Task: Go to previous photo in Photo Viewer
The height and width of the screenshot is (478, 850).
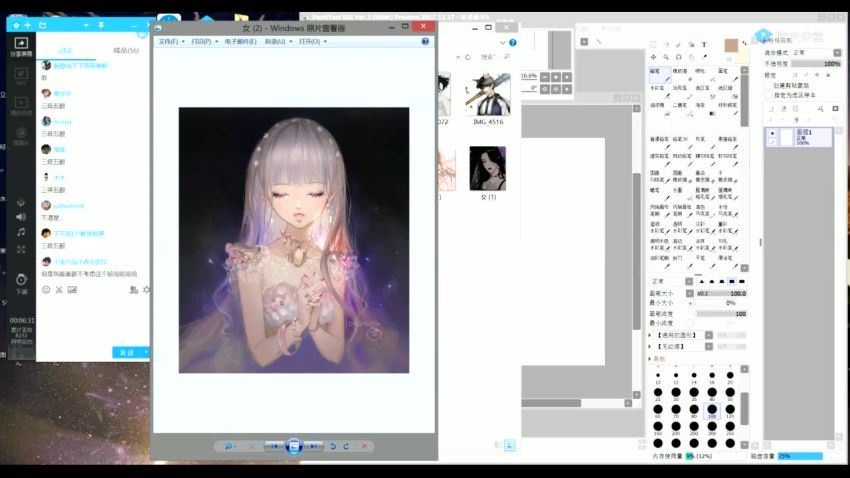Action: coord(274,446)
